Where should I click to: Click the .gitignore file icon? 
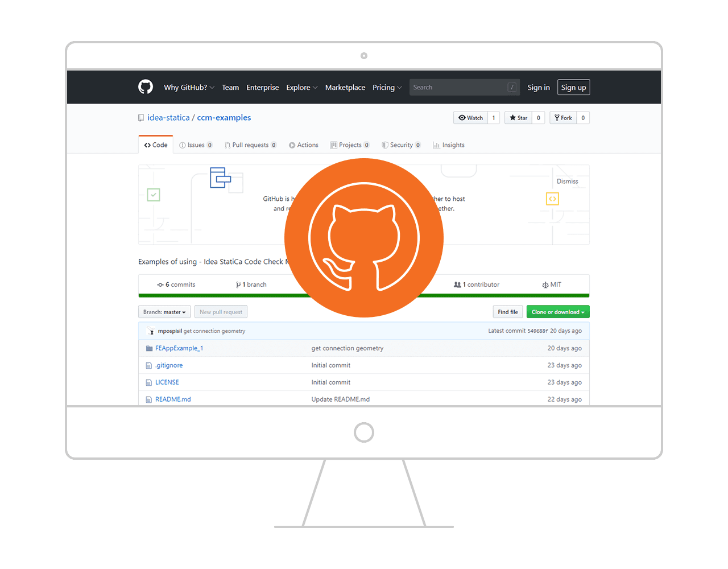[149, 365]
